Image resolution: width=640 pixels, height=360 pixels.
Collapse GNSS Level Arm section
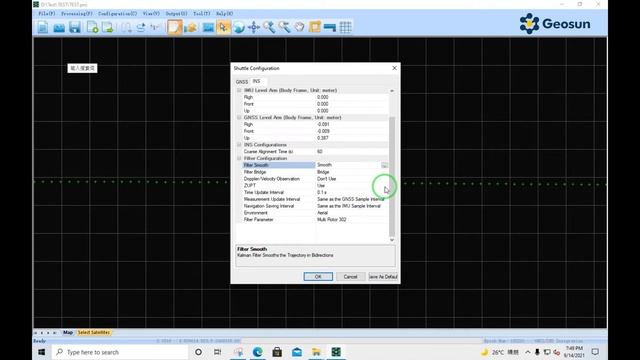pos(239,118)
